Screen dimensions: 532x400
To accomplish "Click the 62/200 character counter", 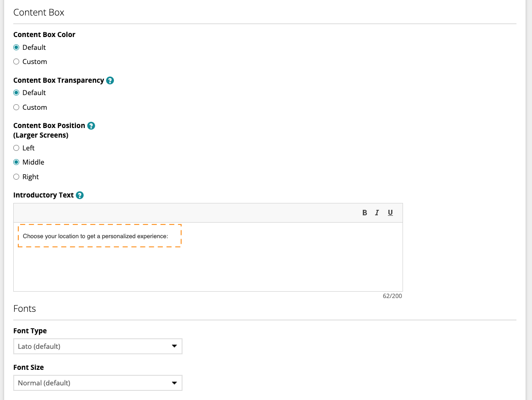I will click(392, 296).
